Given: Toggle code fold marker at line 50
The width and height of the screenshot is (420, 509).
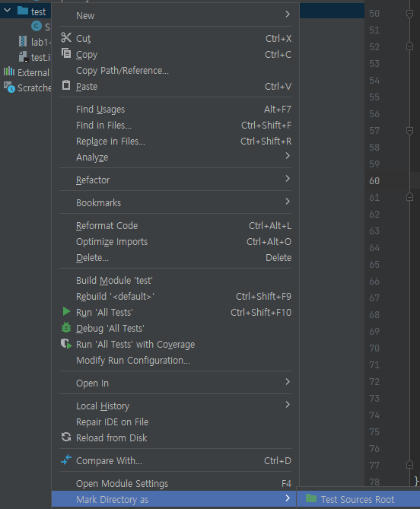Looking at the screenshot, I should (x=409, y=14).
